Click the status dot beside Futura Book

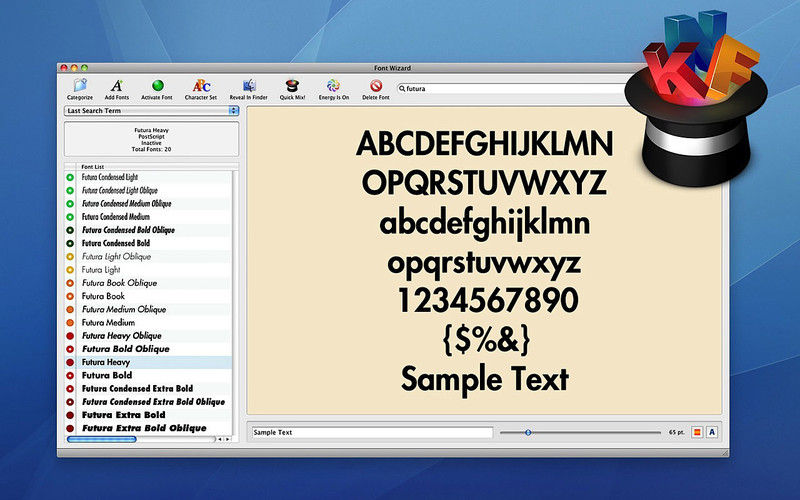pos(70,296)
